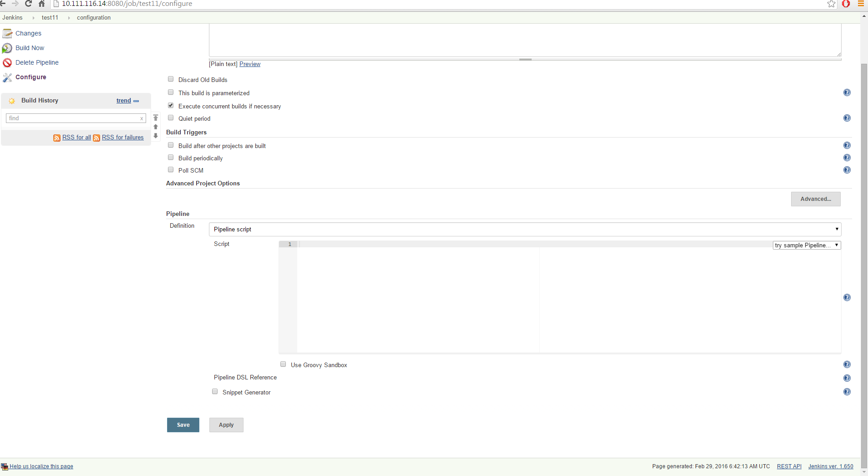Click the Delete Pipeline red icon

pyautogui.click(x=7, y=63)
